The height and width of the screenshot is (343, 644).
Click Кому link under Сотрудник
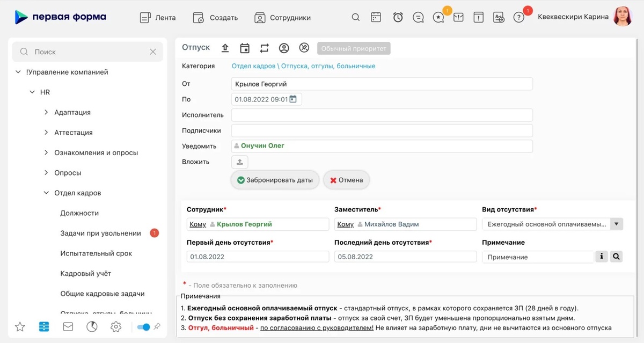[197, 224]
